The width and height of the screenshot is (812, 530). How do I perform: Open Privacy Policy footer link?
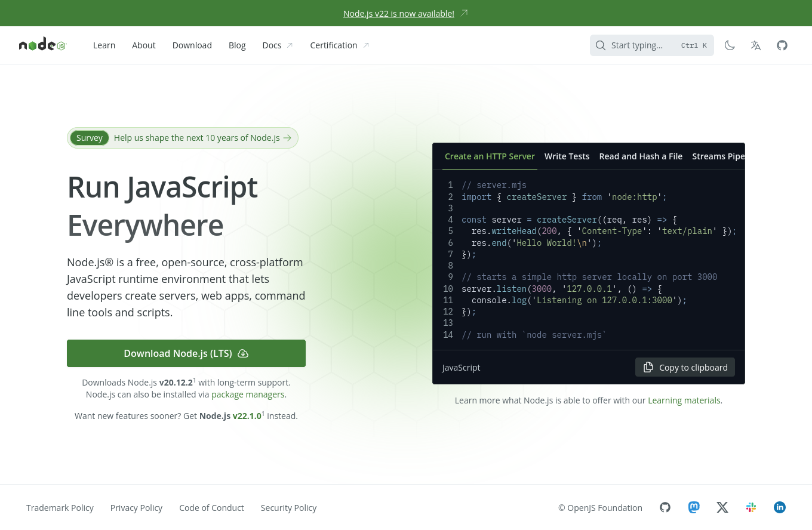click(x=136, y=508)
